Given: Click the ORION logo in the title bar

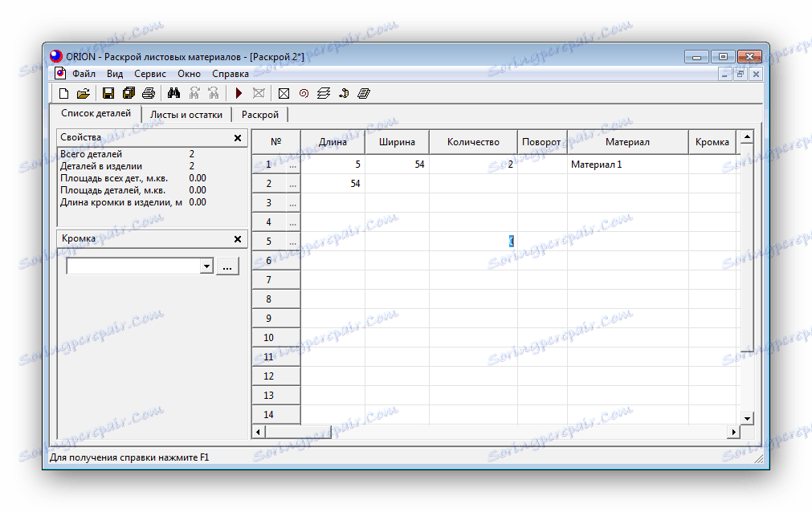Looking at the screenshot, I should [x=56, y=56].
